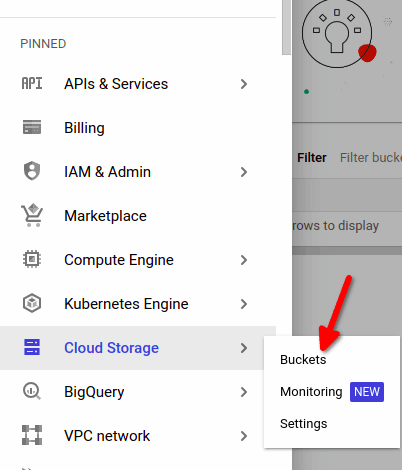The image size is (402, 470).
Task: Click the IAM & Admin shield icon
Action: [x=32, y=171]
